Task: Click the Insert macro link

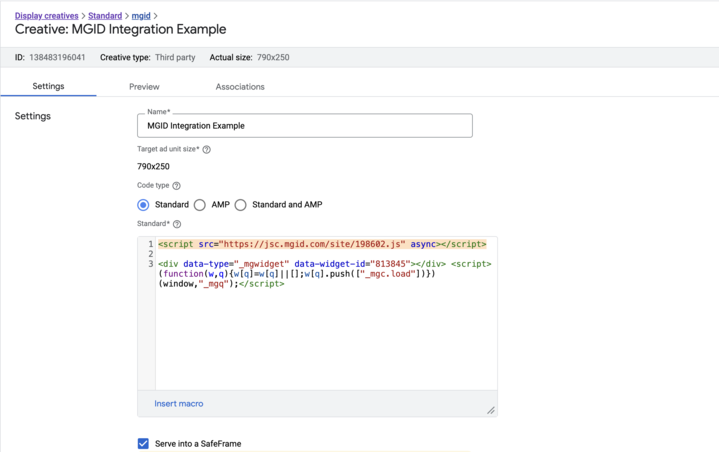Action: click(179, 404)
